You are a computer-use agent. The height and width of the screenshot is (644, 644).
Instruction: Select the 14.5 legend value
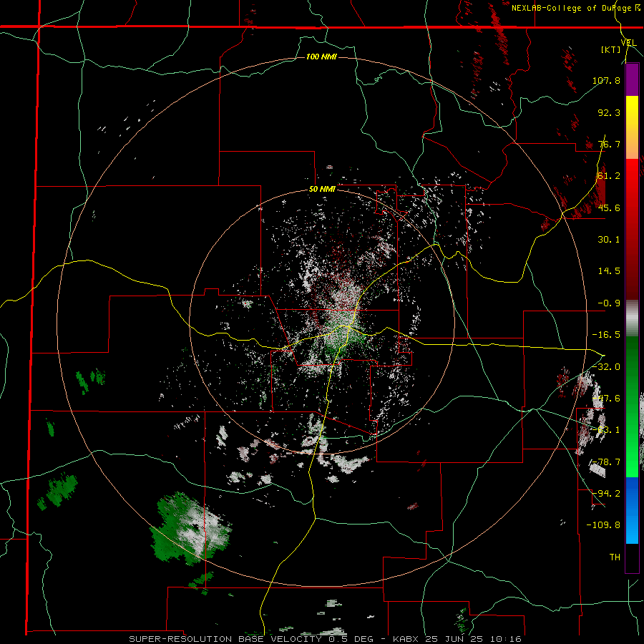[609, 271]
